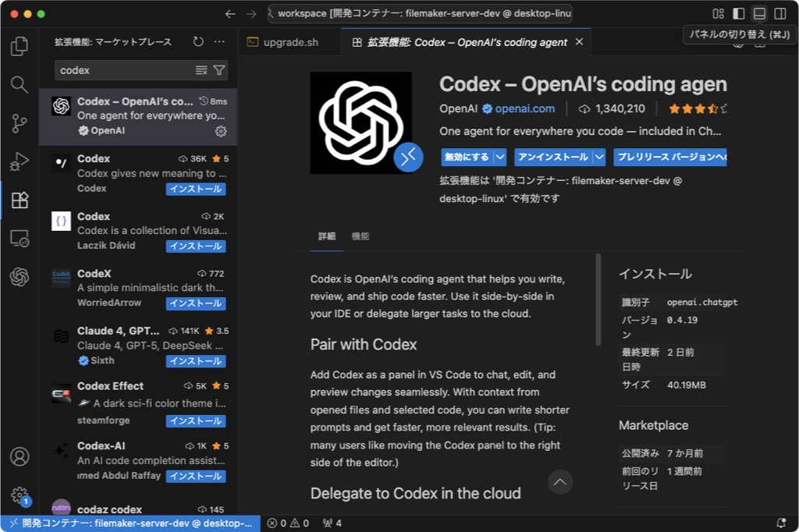799x532 pixels.
Task: Open the Remote Explorer icon
Action: tap(20, 239)
